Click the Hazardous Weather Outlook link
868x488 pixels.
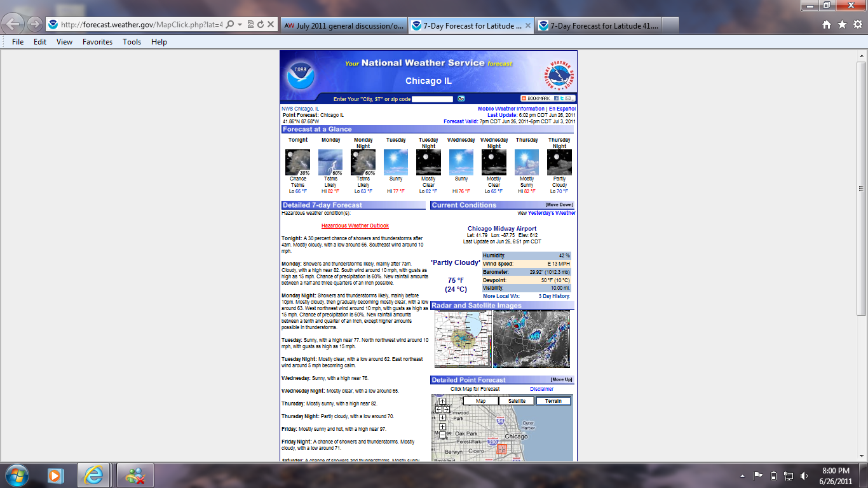(355, 226)
